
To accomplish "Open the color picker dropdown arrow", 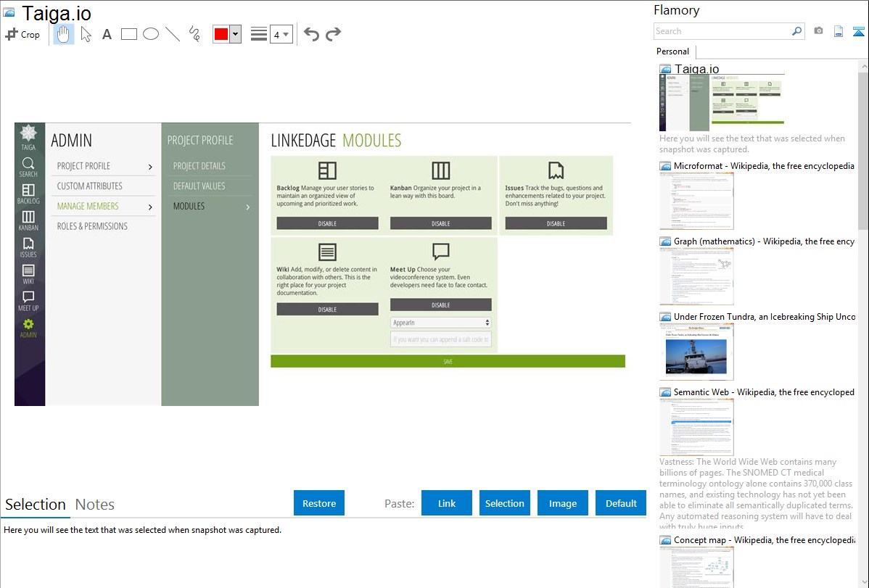I will pyautogui.click(x=235, y=34).
